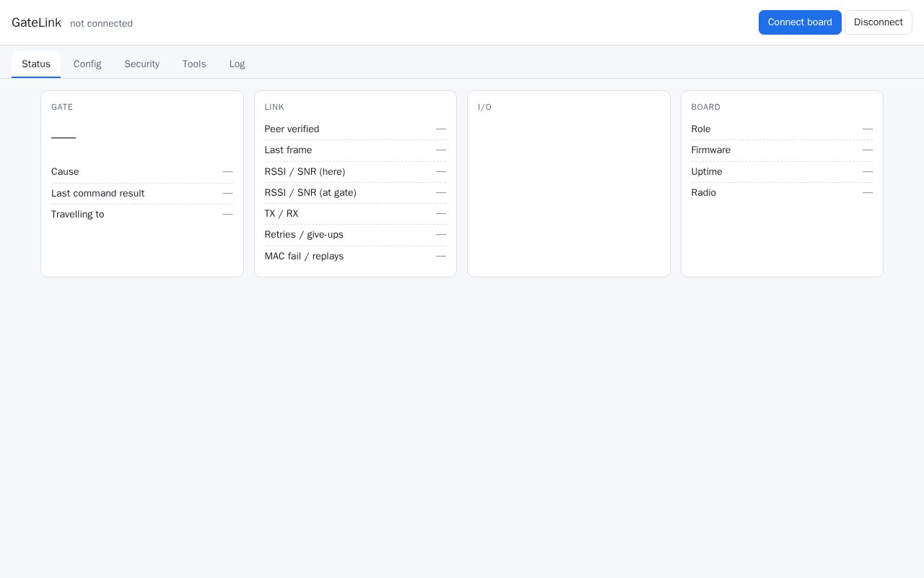Click the 'Last command result' label
Viewport: 924px width, 578px height.
click(x=97, y=194)
